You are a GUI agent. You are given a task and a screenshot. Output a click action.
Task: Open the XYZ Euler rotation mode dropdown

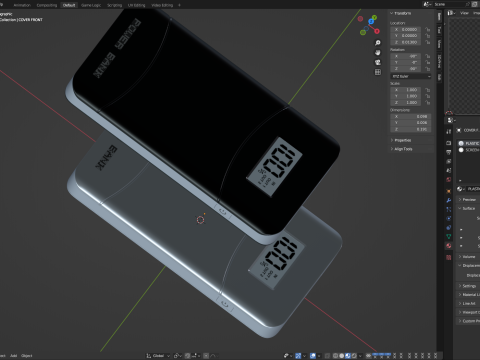point(411,76)
